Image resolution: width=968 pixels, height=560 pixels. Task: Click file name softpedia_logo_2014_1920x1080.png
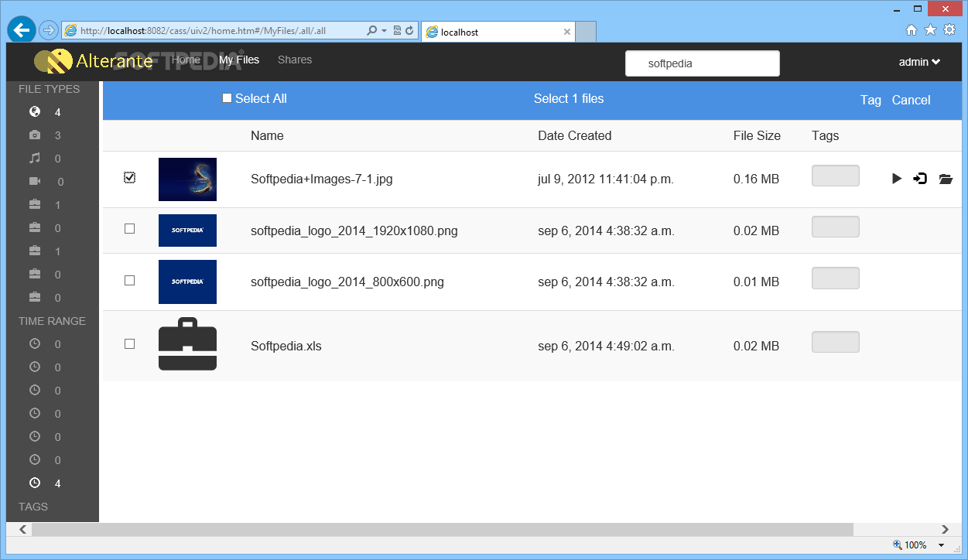coord(354,230)
